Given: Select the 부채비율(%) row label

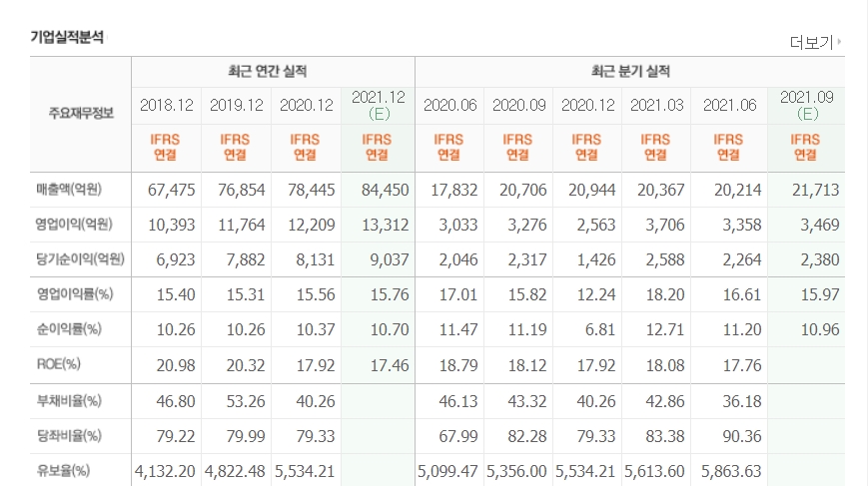Looking at the screenshot, I should 69,400.
